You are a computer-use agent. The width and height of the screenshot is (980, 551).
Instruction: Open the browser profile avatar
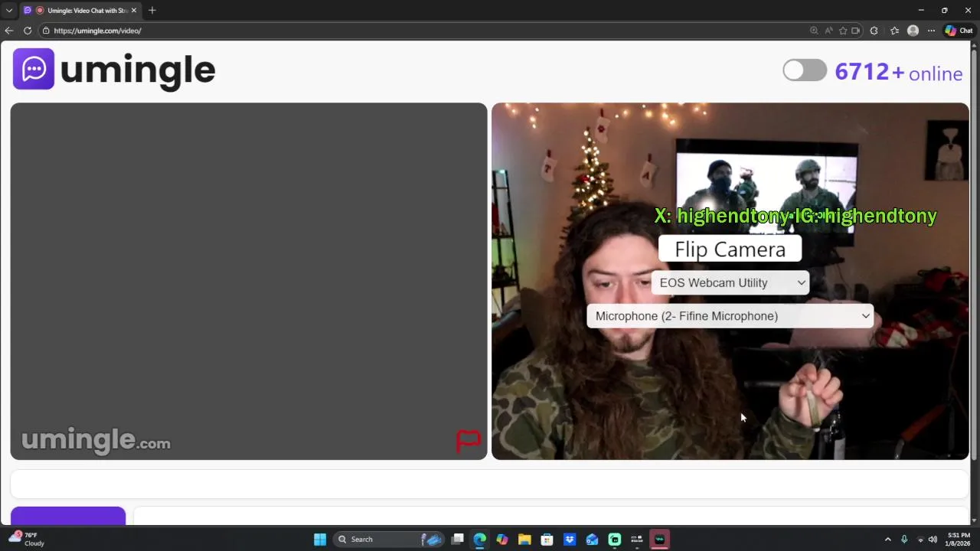tap(913, 31)
